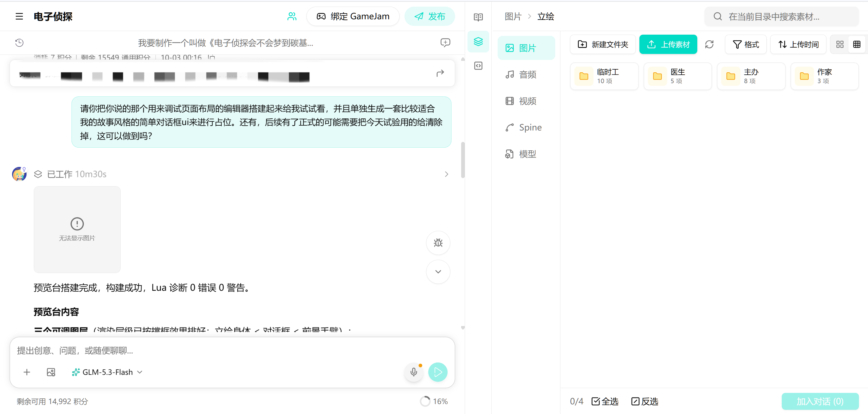868x414 pixels.
Task: Click the 加入对话 (0) button
Action: [x=820, y=401]
